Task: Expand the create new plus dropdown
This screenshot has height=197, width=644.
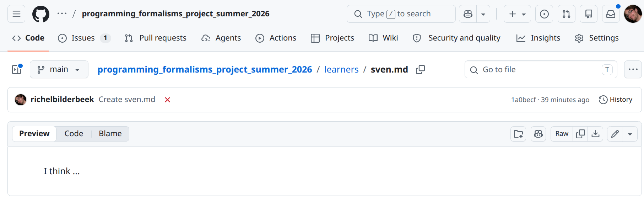Action: click(x=517, y=14)
